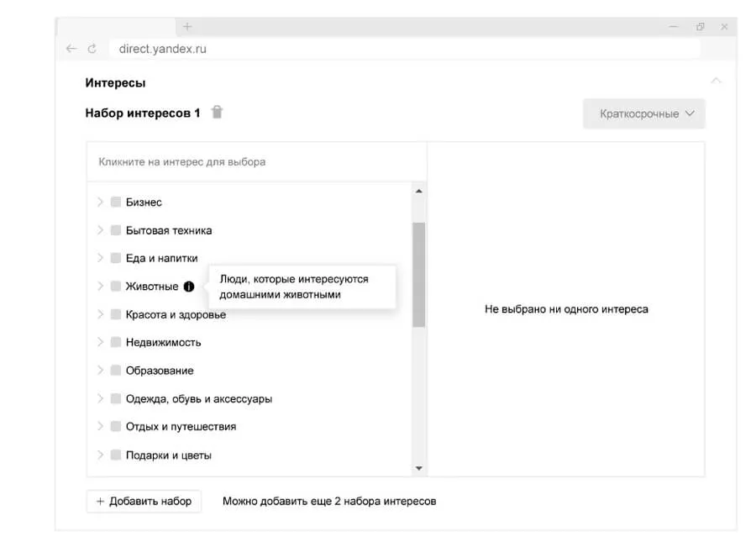Click the Добавить набор button
Viewport: 756px width, 542px height.
tap(144, 501)
